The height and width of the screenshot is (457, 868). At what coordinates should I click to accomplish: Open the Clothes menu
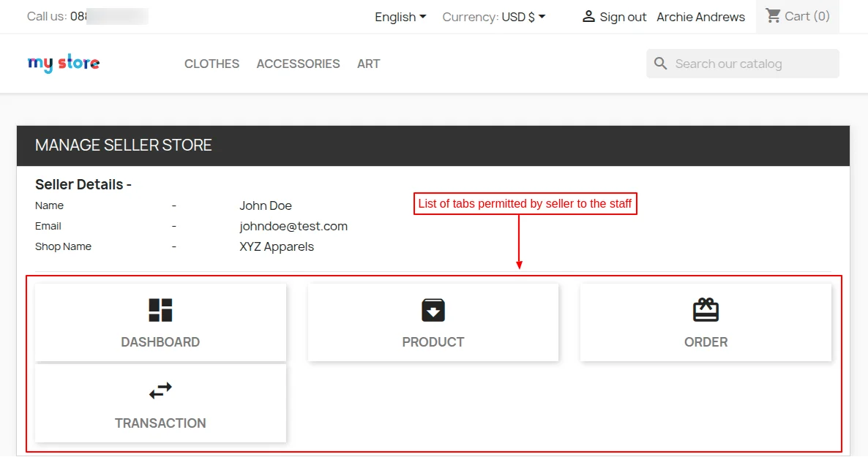(x=212, y=64)
